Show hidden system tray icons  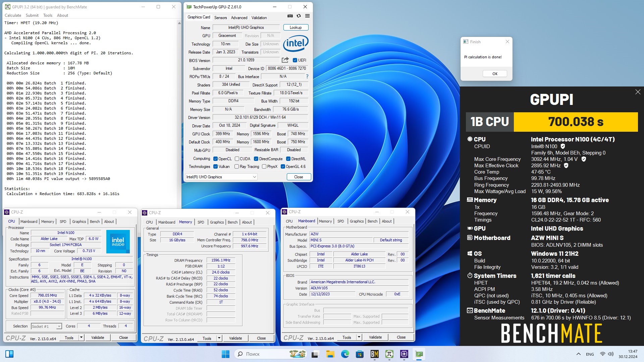[578, 354]
